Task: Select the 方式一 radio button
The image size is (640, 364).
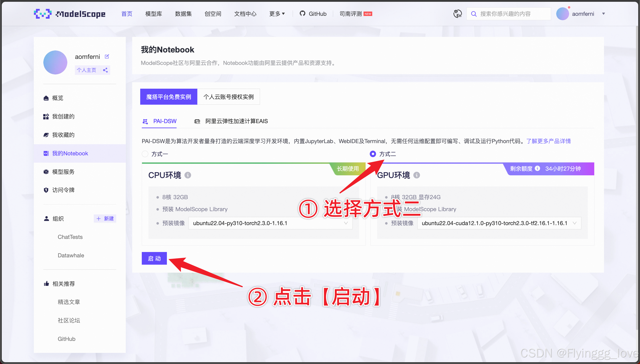Action: (145, 154)
